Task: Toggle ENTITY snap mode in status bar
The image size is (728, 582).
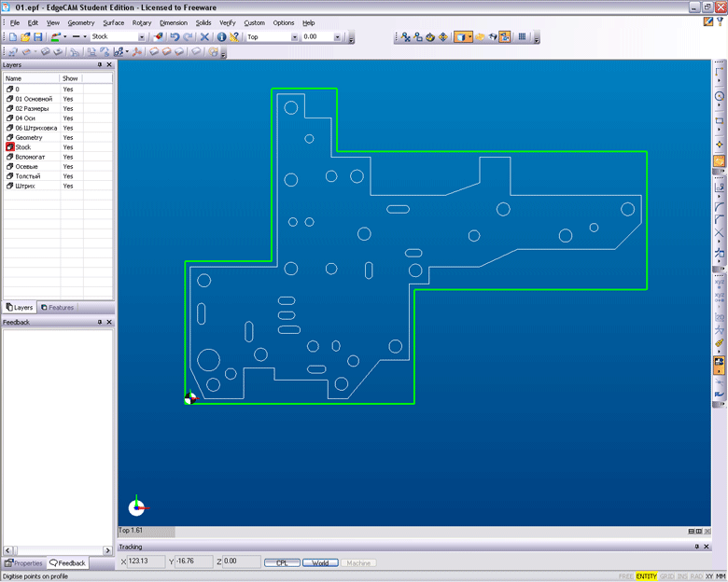Action: [646, 576]
